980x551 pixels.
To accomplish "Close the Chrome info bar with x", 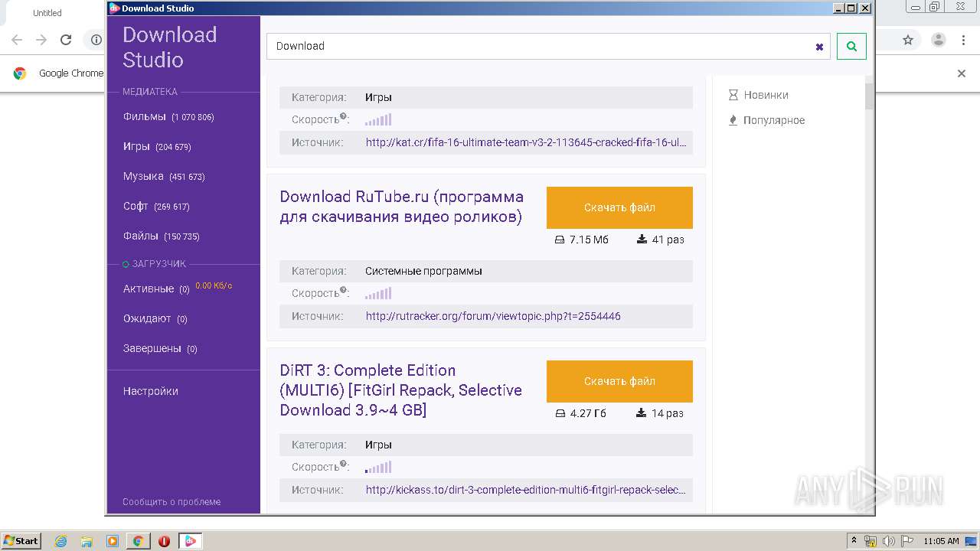I will (962, 73).
